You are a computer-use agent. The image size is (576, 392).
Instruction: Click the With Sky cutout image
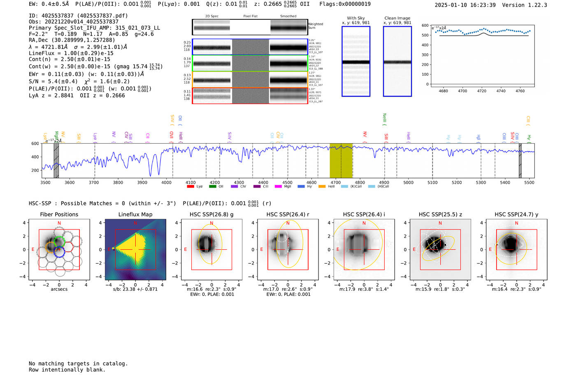pyautogui.click(x=356, y=61)
